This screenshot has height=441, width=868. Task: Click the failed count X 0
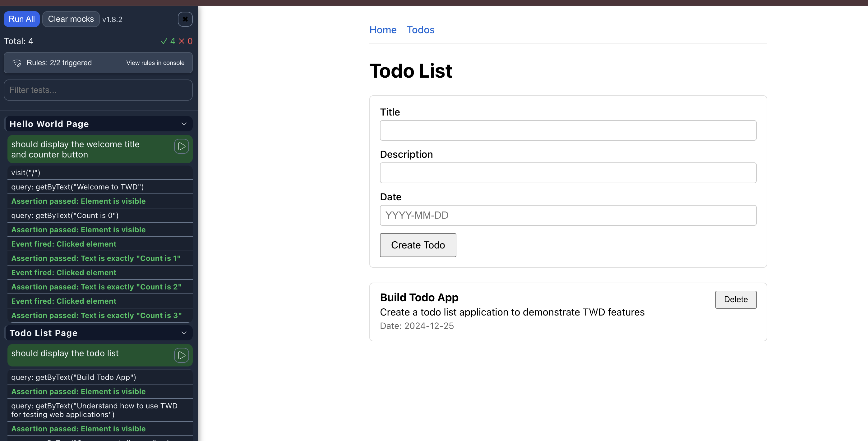[x=185, y=41]
